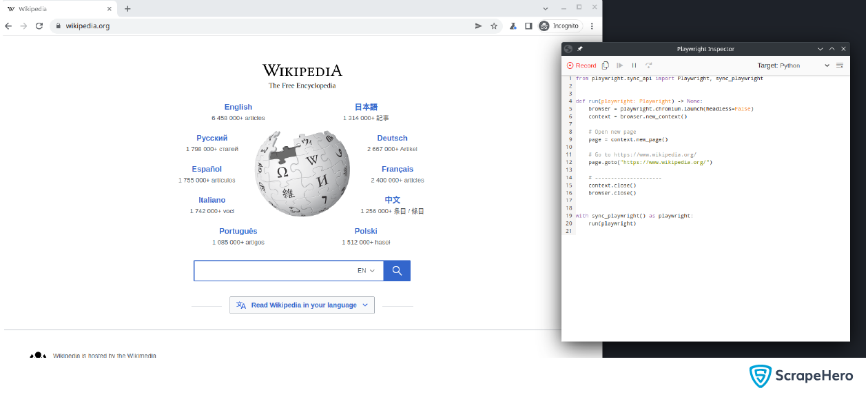Click the globe icon in Inspector title bar
The height and width of the screenshot is (395, 868).
click(568, 49)
